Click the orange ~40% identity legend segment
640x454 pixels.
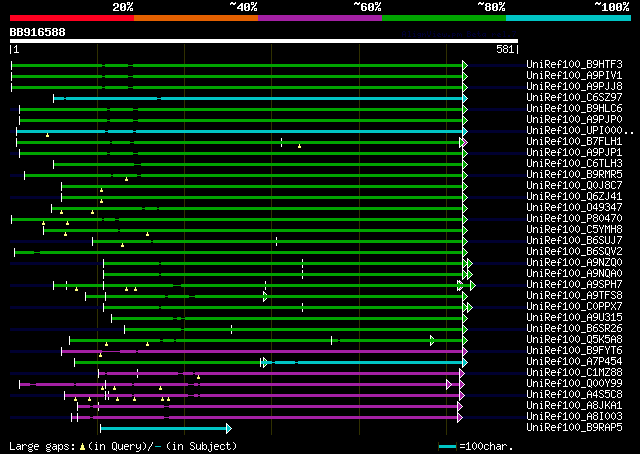196,18
